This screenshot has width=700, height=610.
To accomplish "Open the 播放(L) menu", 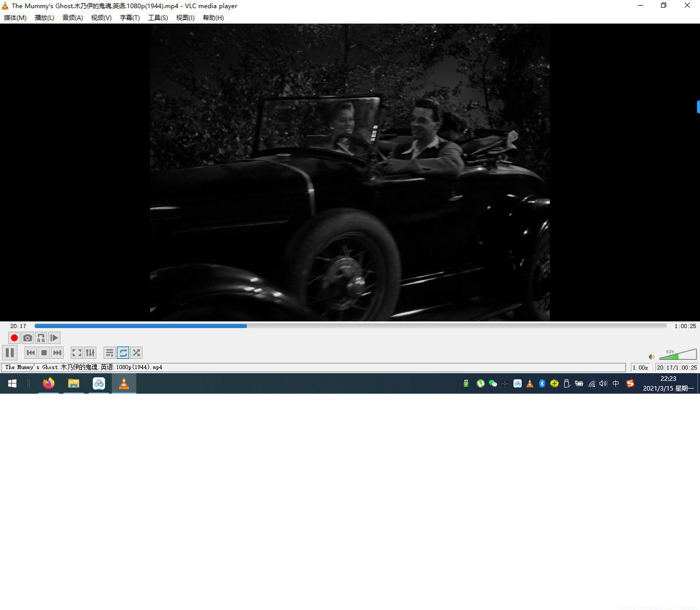I will click(44, 17).
